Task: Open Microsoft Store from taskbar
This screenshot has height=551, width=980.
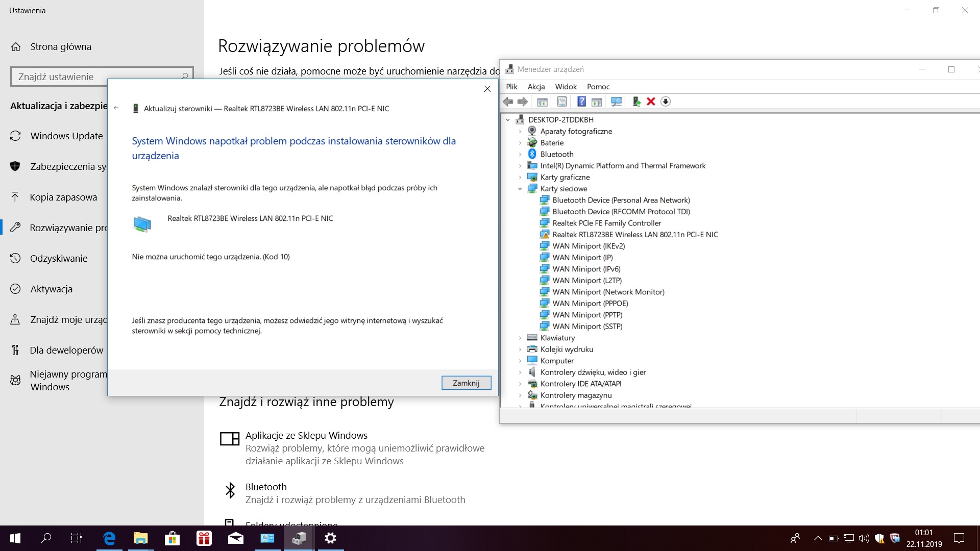Action: click(x=173, y=538)
